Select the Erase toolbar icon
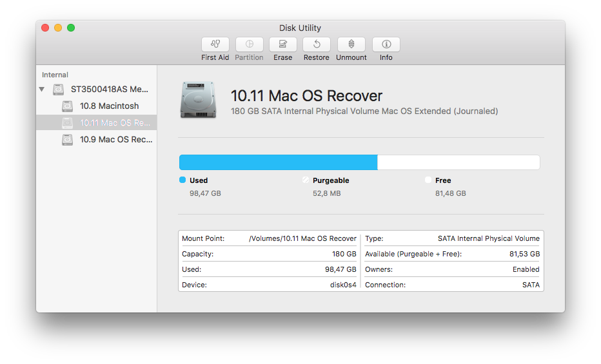Screen dimensions: 601x364 coord(283,44)
